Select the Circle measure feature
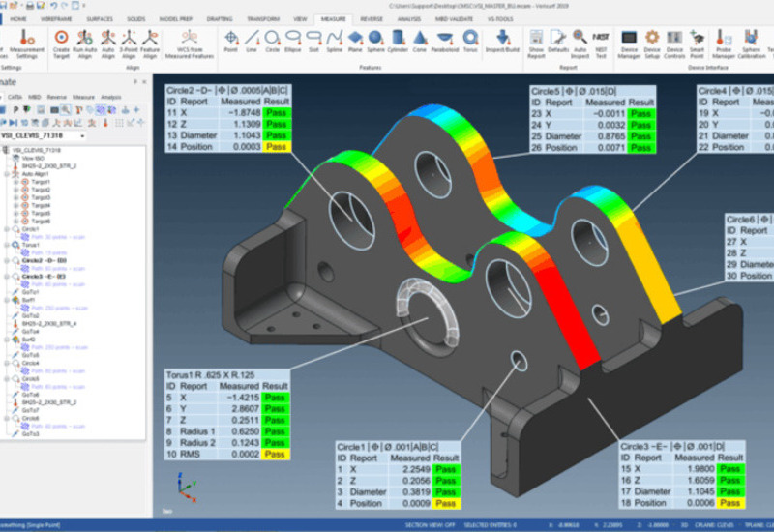774x532 pixels. coord(272,42)
